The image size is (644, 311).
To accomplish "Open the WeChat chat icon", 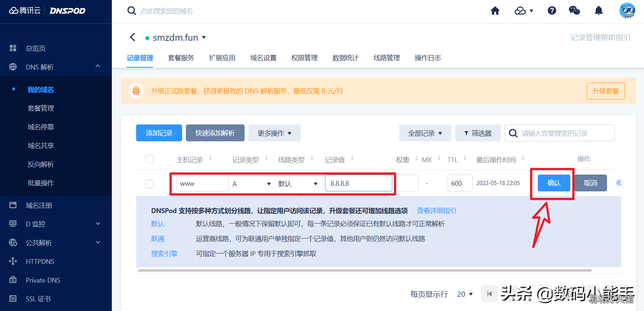I will 574,10.
